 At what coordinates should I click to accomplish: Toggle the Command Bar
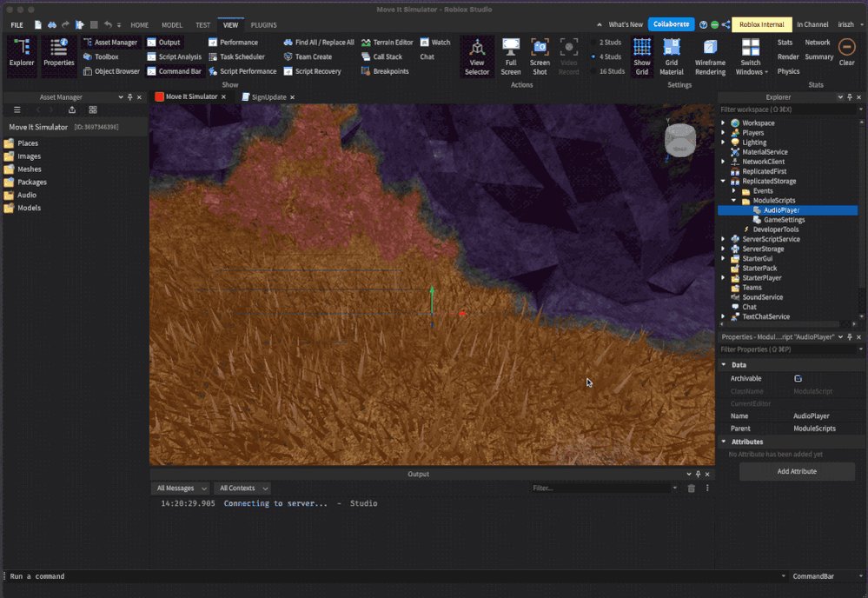coord(175,71)
